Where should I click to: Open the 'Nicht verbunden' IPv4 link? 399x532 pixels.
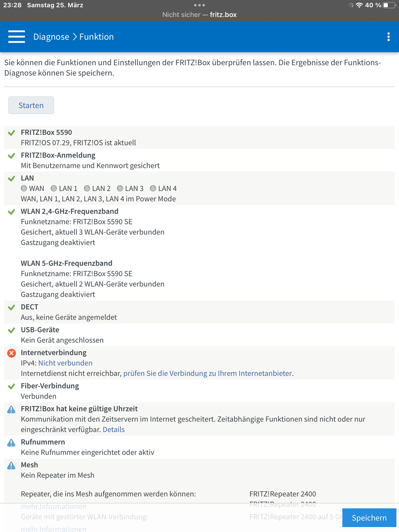(x=65, y=363)
